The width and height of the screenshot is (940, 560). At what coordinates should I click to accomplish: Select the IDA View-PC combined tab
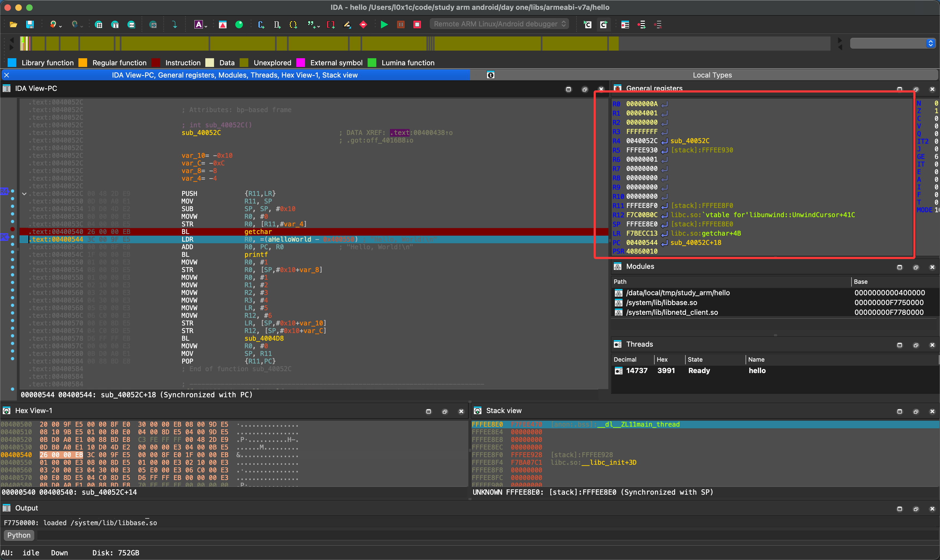click(234, 75)
